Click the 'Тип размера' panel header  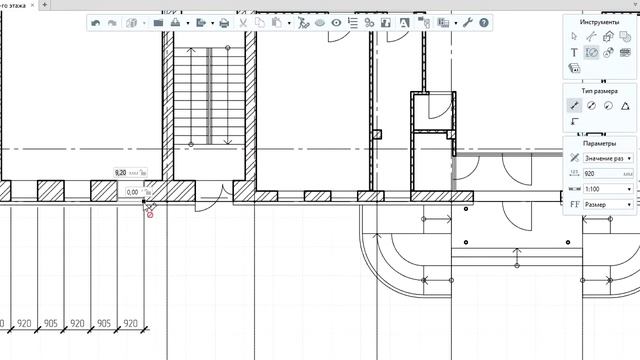click(599, 91)
